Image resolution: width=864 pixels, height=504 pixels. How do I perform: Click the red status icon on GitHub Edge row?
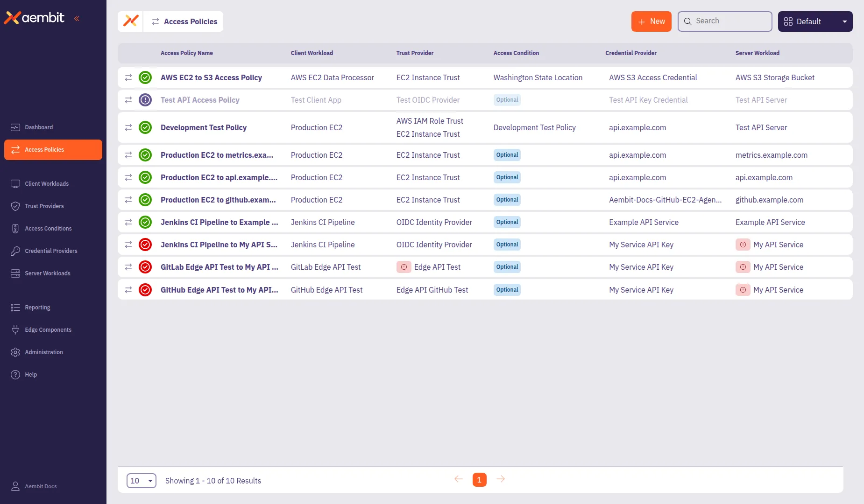coord(145,289)
